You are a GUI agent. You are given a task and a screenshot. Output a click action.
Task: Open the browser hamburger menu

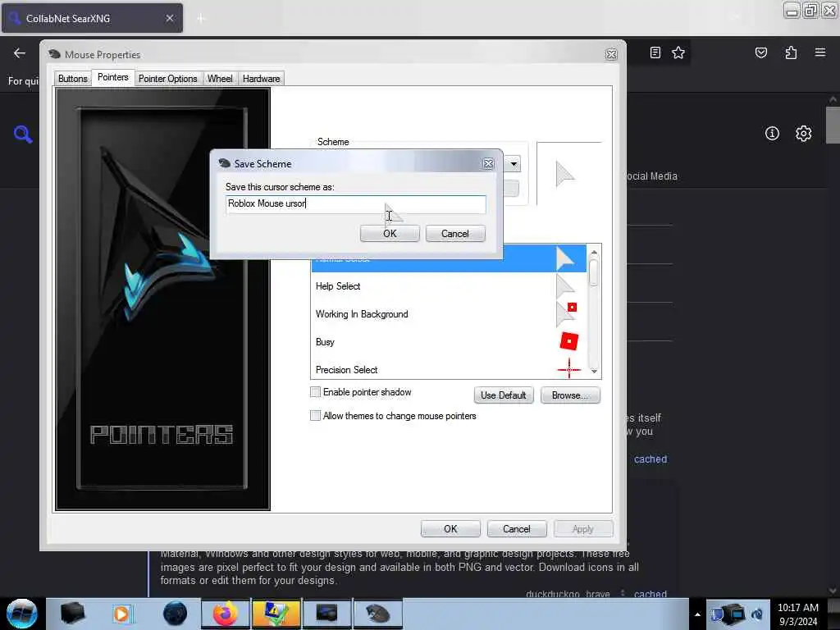(x=819, y=52)
